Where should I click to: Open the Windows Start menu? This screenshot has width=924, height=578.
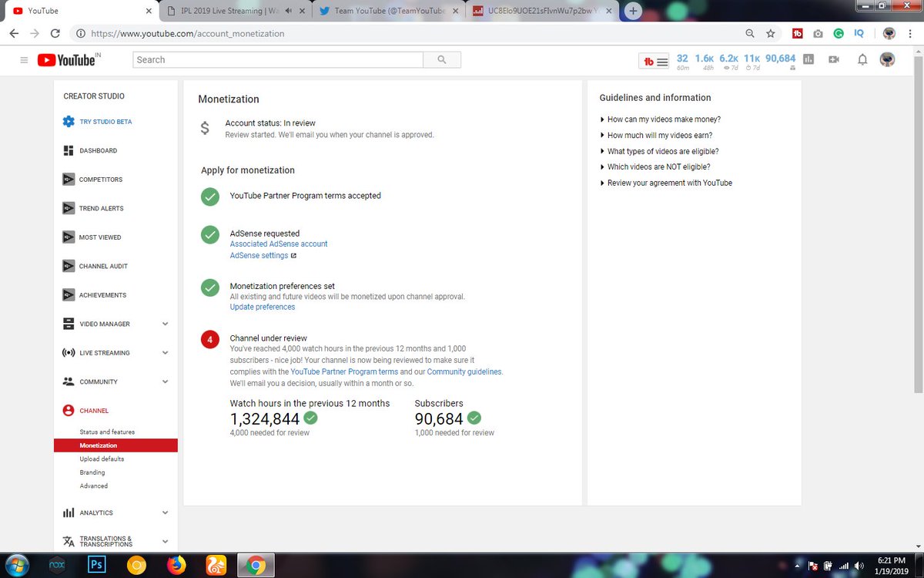point(16,565)
